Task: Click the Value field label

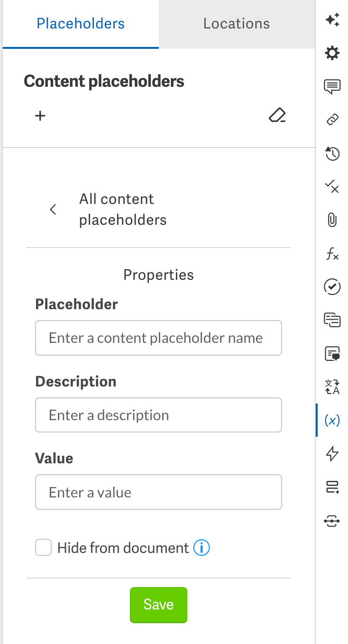Action: [54, 459]
